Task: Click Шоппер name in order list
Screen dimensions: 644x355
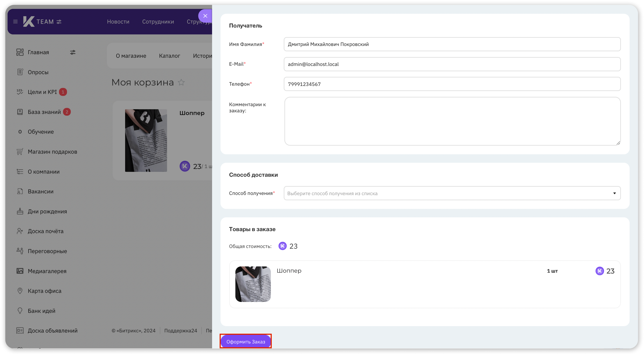Action: 289,271
